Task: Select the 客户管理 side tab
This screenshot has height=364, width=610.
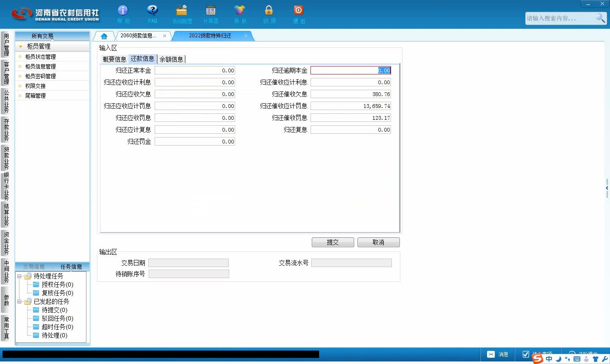Action: (x=6, y=73)
